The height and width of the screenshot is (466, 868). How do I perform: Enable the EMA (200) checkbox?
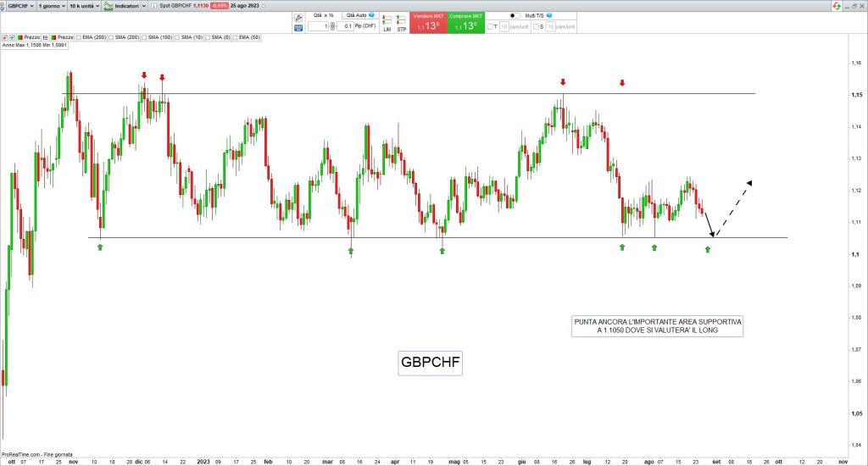coord(79,37)
